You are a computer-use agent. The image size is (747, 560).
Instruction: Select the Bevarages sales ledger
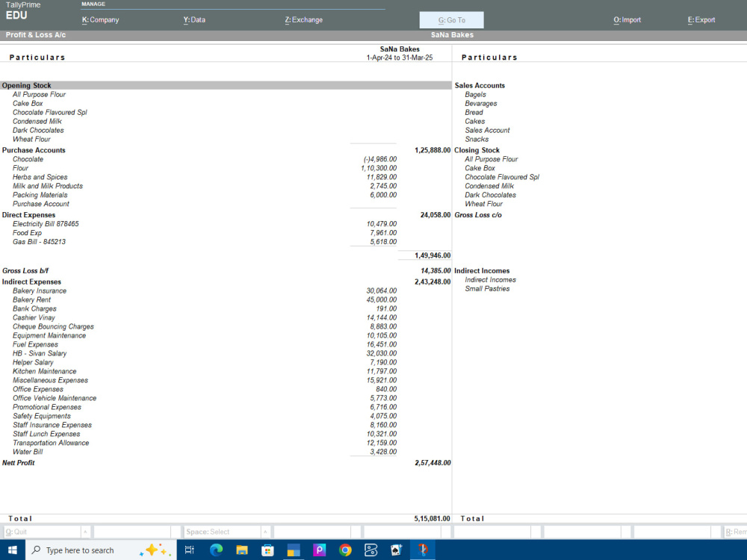(481, 103)
